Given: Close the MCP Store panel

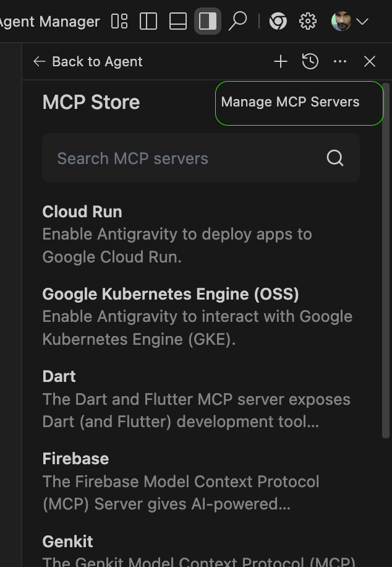Looking at the screenshot, I should click(x=370, y=61).
